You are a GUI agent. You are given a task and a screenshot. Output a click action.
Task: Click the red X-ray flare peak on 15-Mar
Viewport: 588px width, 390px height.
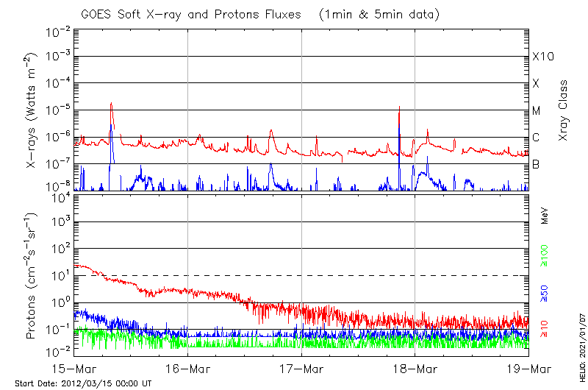tap(111, 104)
